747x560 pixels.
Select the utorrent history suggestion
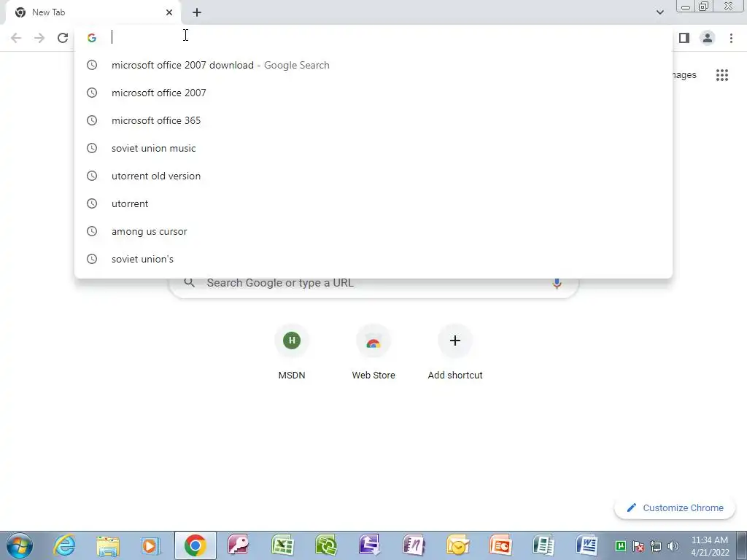click(x=373, y=203)
